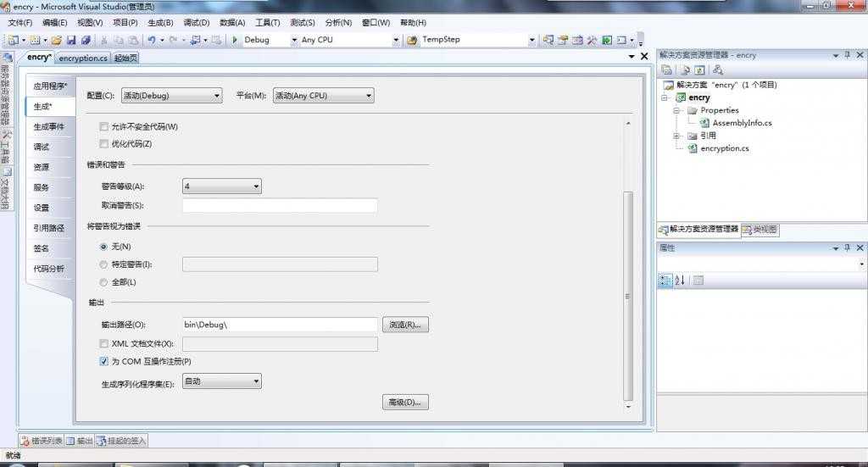Select the 应用程序 side tab
Image resolution: width=868 pixels, height=467 pixels.
click(x=50, y=86)
